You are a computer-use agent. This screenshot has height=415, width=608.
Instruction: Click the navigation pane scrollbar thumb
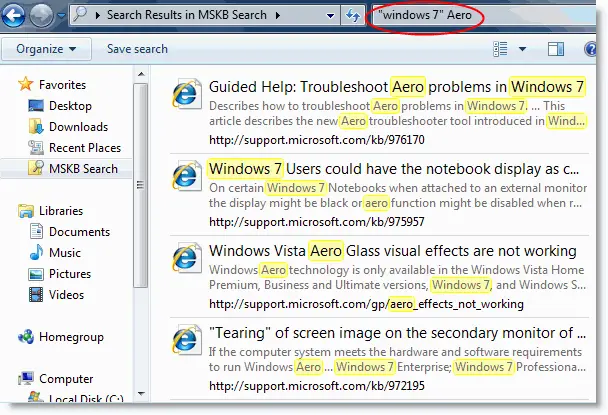141,186
